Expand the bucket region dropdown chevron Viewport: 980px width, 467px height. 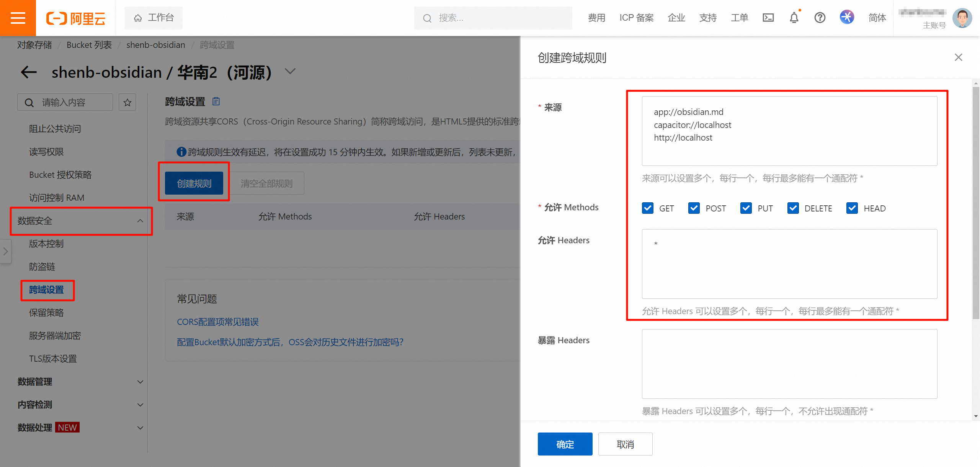coord(291,72)
